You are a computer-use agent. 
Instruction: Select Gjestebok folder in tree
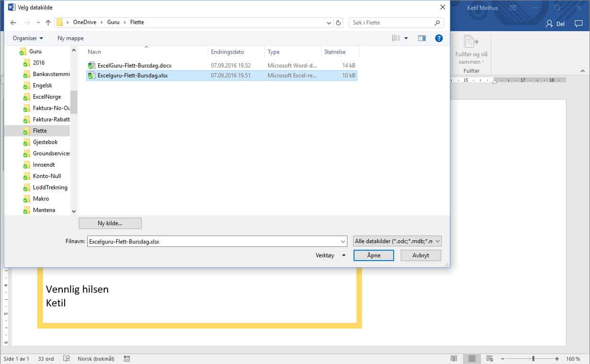pos(45,142)
